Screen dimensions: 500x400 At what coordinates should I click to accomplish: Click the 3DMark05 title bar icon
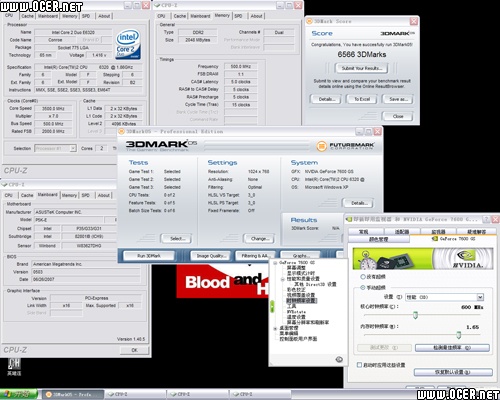tap(122, 131)
